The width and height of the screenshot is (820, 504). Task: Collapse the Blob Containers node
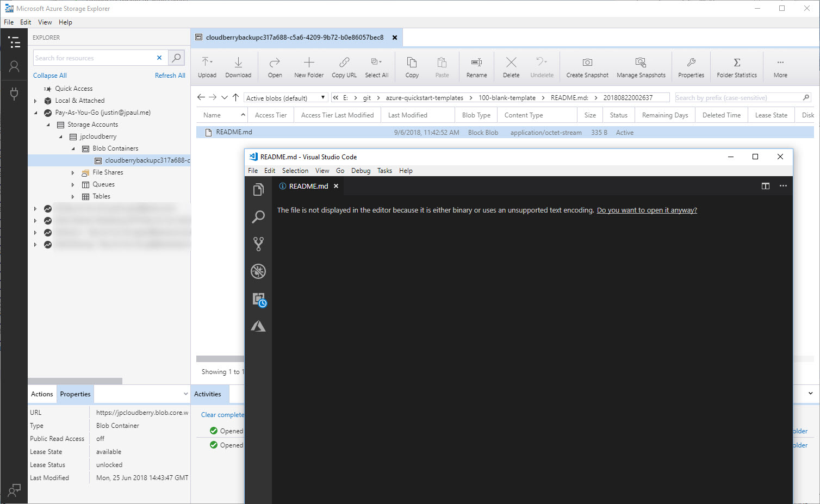pyautogui.click(x=73, y=148)
